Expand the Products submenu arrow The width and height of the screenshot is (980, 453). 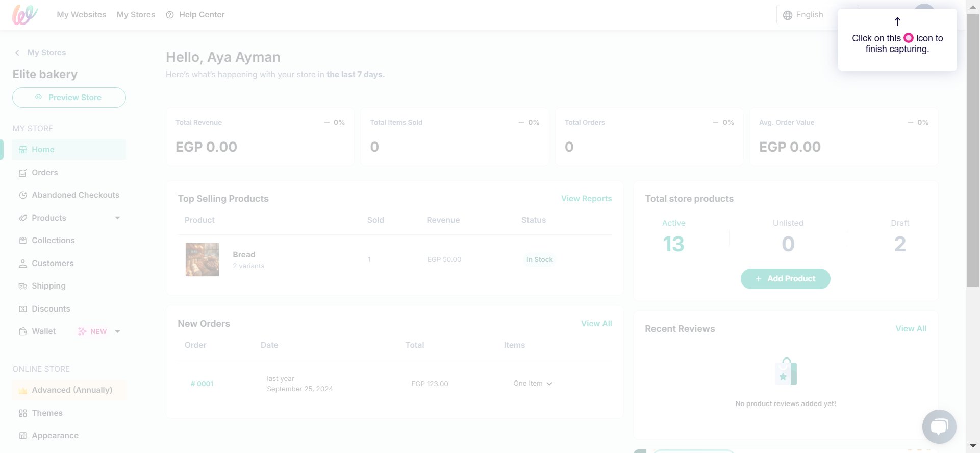pyautogui.click(x=117, y=218)
